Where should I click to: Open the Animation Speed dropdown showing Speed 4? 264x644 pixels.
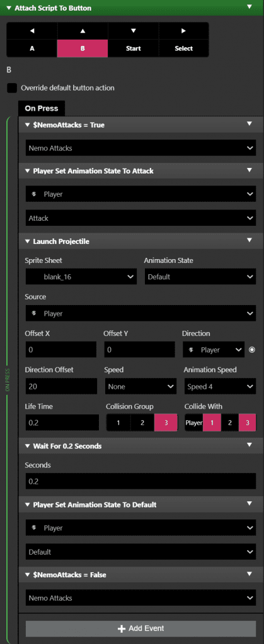[220, 387]
